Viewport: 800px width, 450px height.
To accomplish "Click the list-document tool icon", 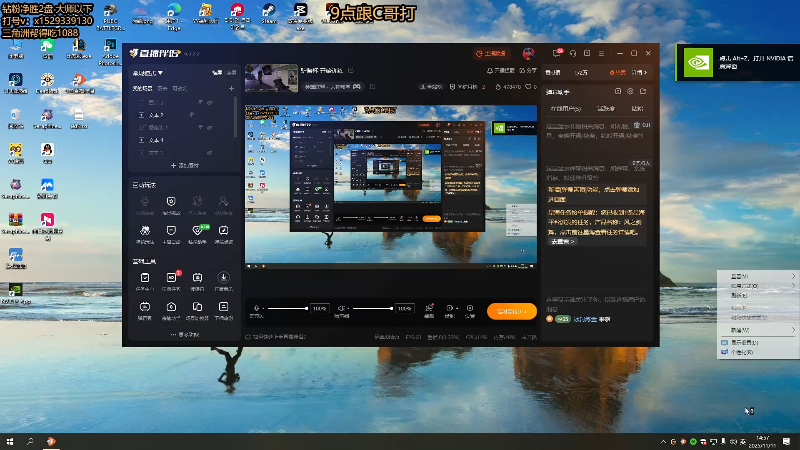I will (223, 307).
